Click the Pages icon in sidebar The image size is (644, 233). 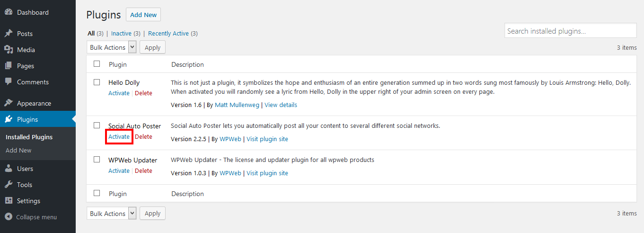click(8, 66)
